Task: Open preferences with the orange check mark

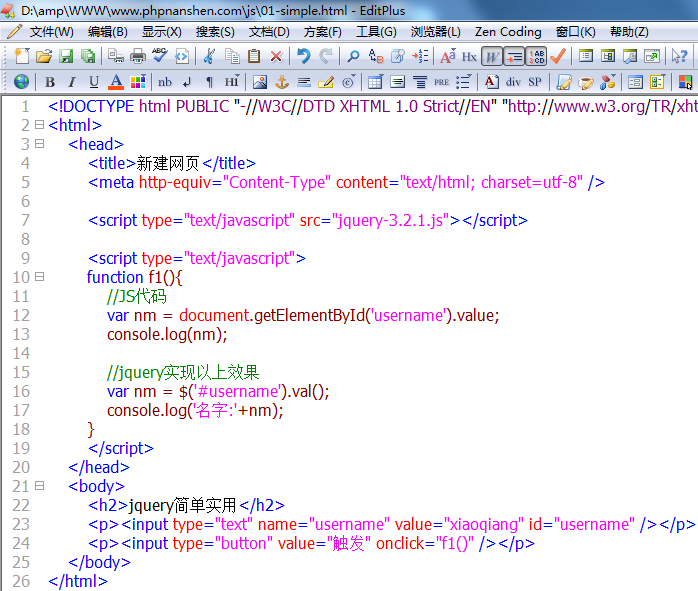Action: (x=558, y=57)
